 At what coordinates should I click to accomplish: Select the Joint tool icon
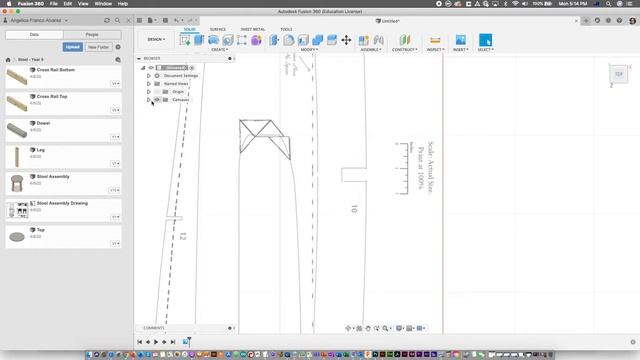pyautogui.click(x=378, y=40)
